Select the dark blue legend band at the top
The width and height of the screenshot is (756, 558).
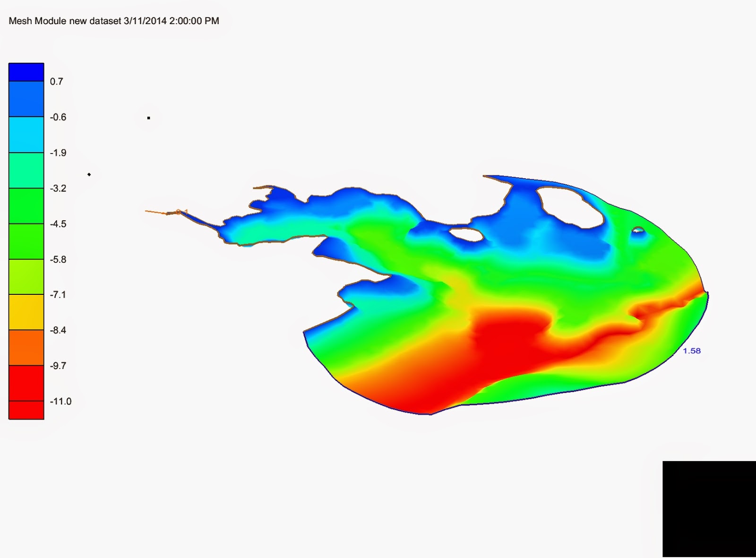26,71
